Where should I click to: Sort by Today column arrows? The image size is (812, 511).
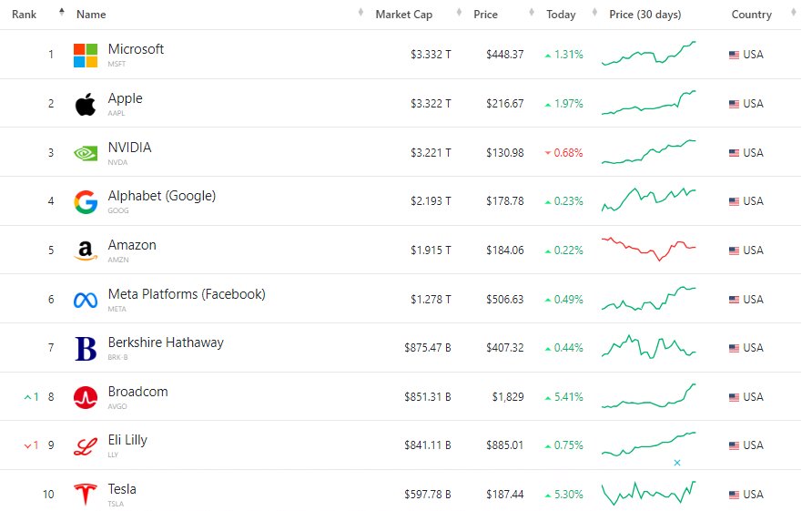[x=594, y=12]
